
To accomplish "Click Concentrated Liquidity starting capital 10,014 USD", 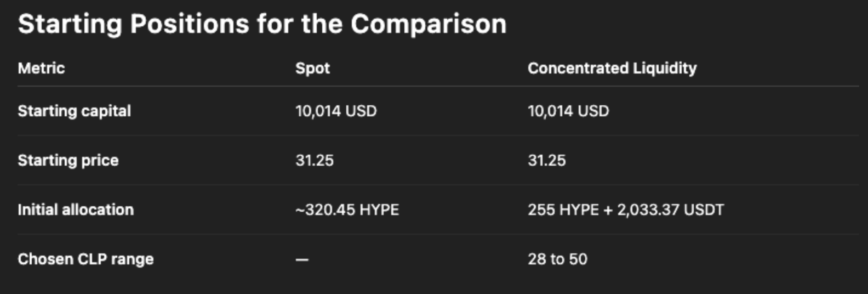I will click(568, 111).
